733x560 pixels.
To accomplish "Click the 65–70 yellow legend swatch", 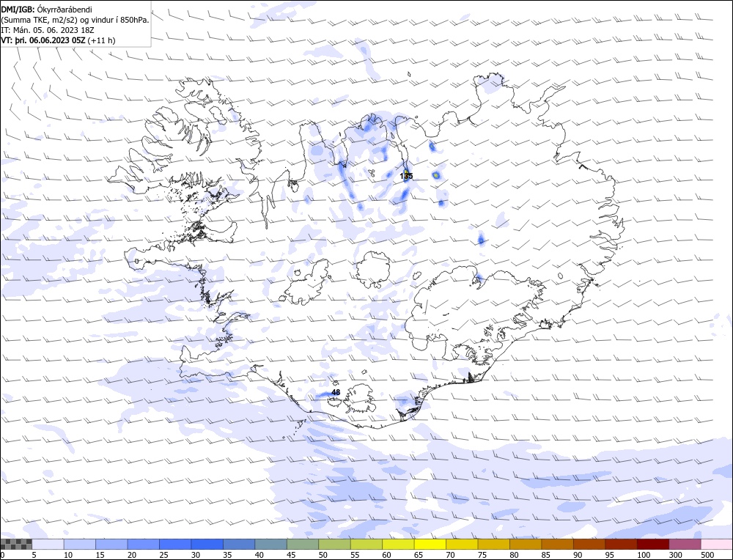I will [430, 544].
